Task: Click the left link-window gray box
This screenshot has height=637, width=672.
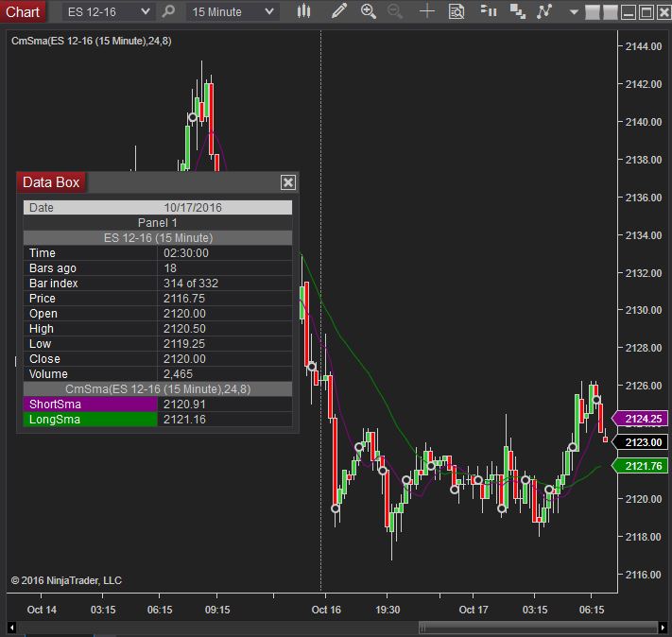Action: [x=593, y=12]
